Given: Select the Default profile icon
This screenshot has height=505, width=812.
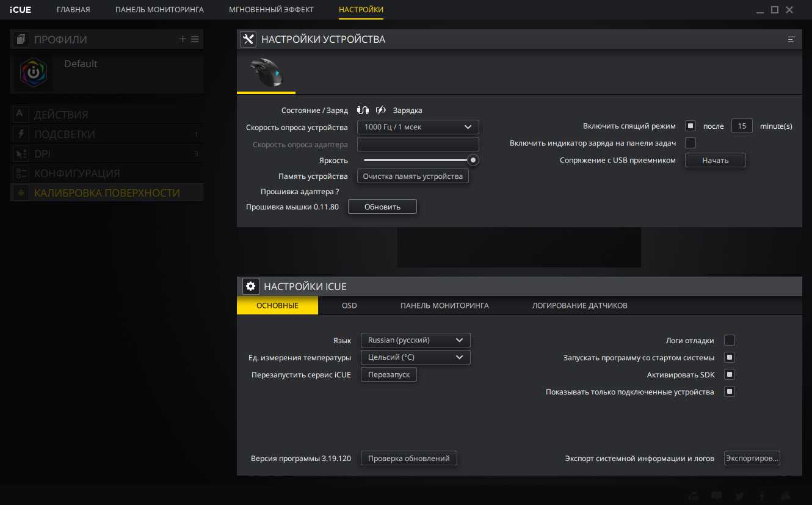Looking at the screenshot, I should (x=32, y=73).
